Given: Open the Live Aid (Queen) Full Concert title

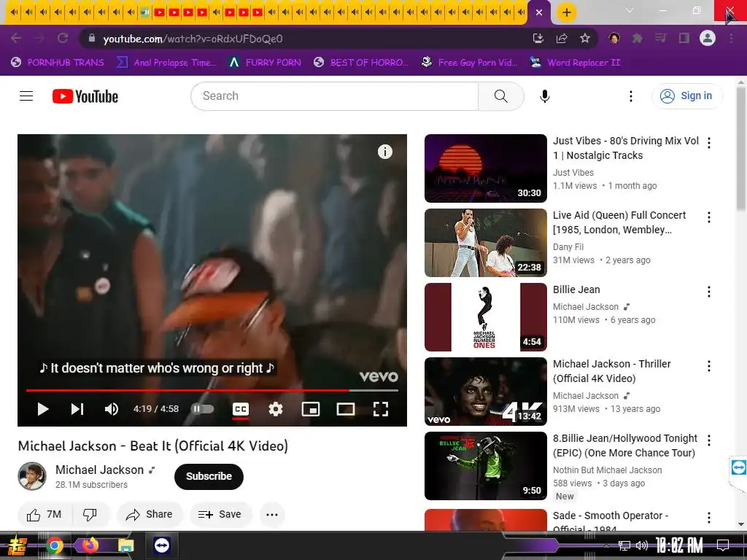Looking at the screenshot, I should click(619, 222).
